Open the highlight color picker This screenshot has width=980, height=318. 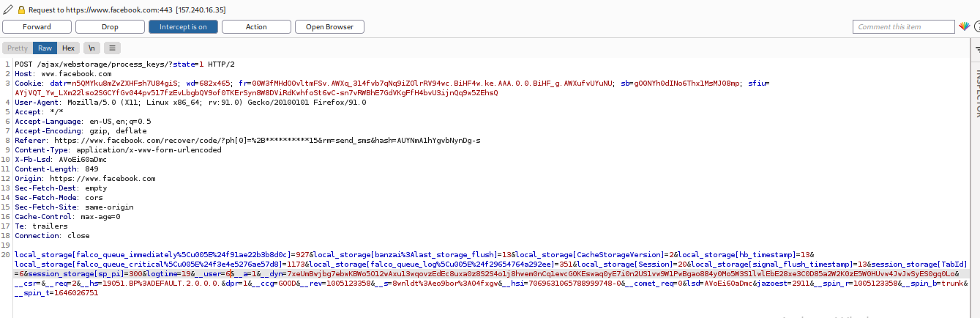[x=964, y=26]
